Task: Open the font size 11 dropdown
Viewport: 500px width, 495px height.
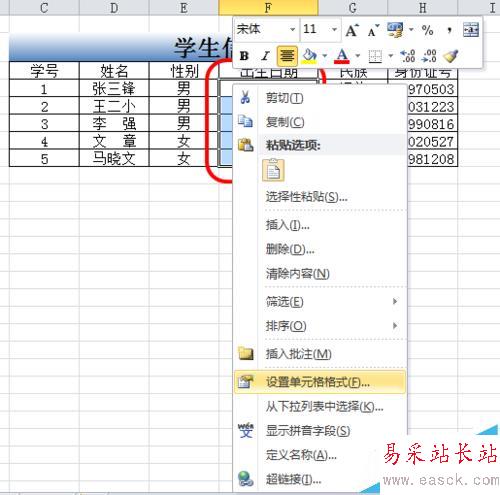Action: (x=334, y=30)
